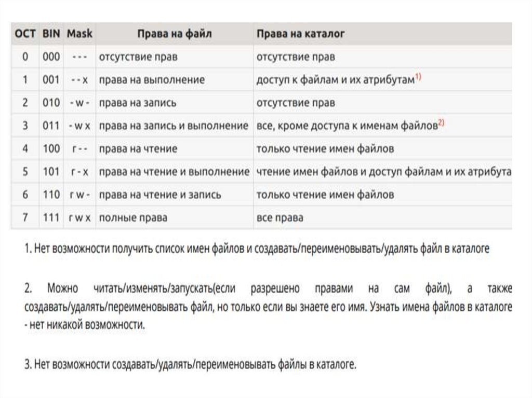This screenshot has width=532, height=398.
Task: Click the "Mask" column header
Action: (79, 34)
